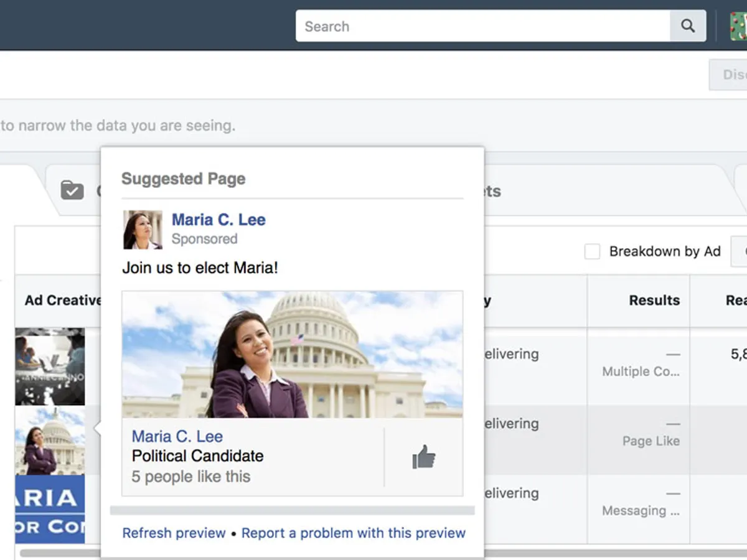Viewport: 747px width, 560px height.
Task: Click the gray scrollbar inside preview popup
Action: click(x=292, y=511)
